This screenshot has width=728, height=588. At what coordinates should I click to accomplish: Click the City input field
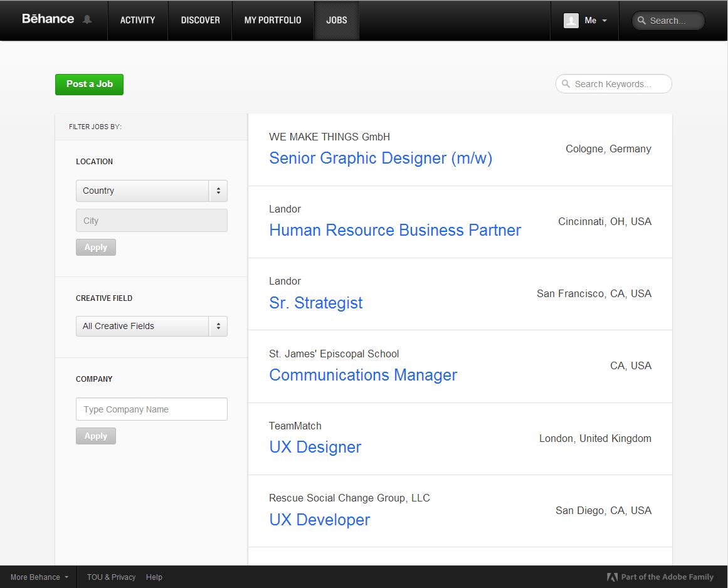151,221
